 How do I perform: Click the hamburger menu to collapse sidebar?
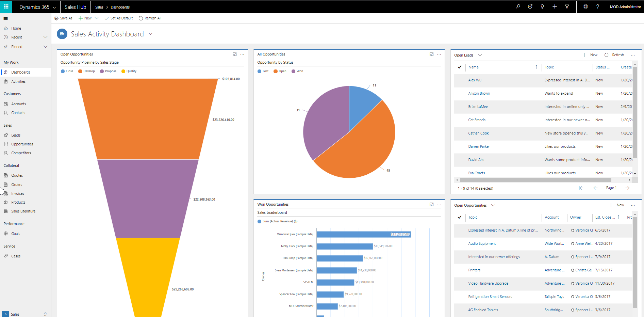tap(5, 18)
